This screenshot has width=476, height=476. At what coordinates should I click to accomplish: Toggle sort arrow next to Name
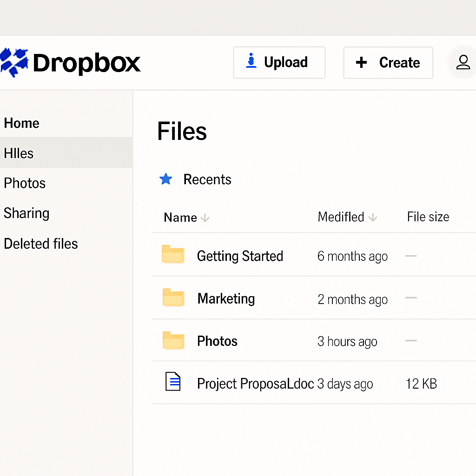click(205, 218)
